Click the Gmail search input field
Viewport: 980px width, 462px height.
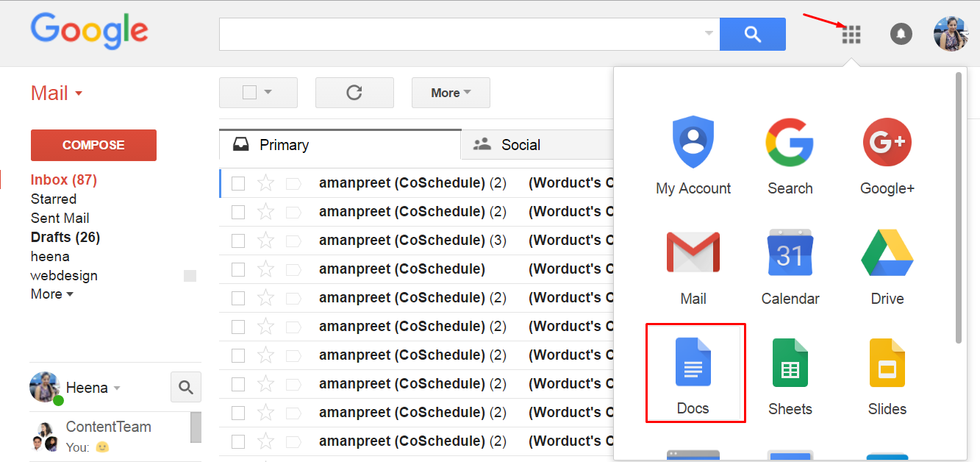463,34
